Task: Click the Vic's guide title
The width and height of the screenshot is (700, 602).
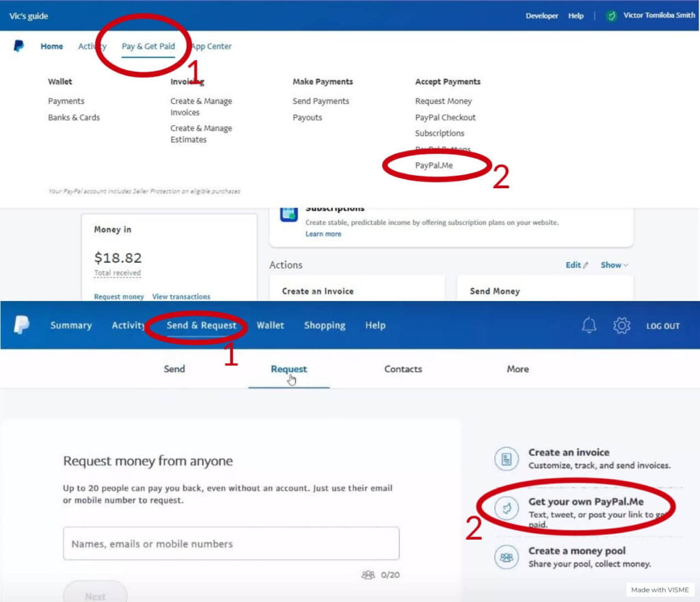Action: [x=29, y=16]
